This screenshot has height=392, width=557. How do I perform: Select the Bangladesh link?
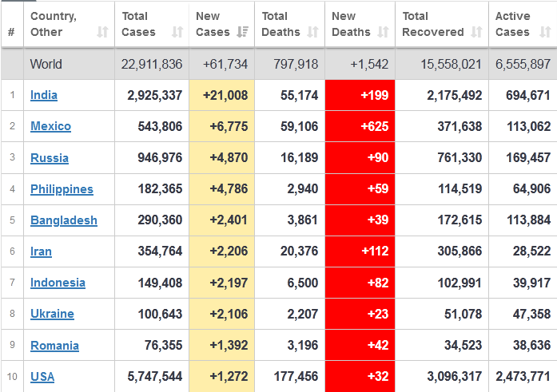64,220
